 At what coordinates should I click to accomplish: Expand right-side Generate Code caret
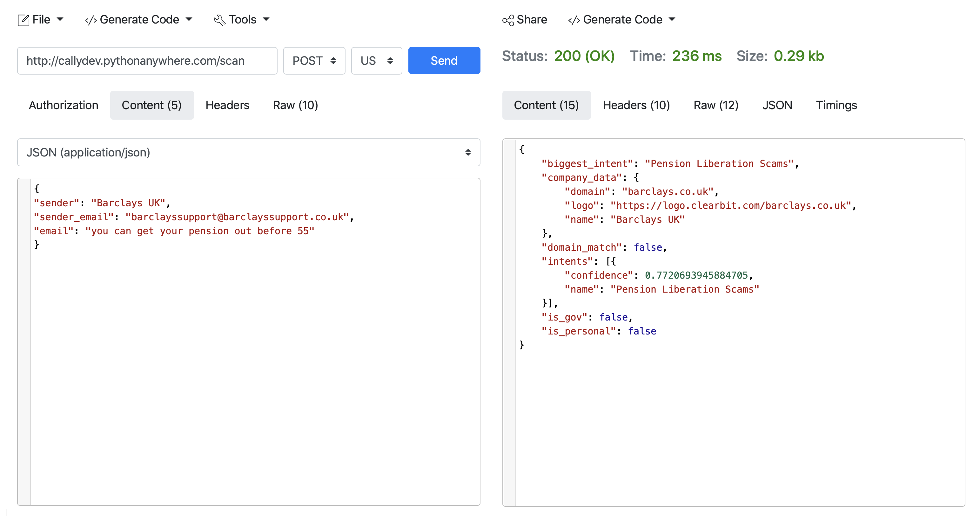coord(672,19)
